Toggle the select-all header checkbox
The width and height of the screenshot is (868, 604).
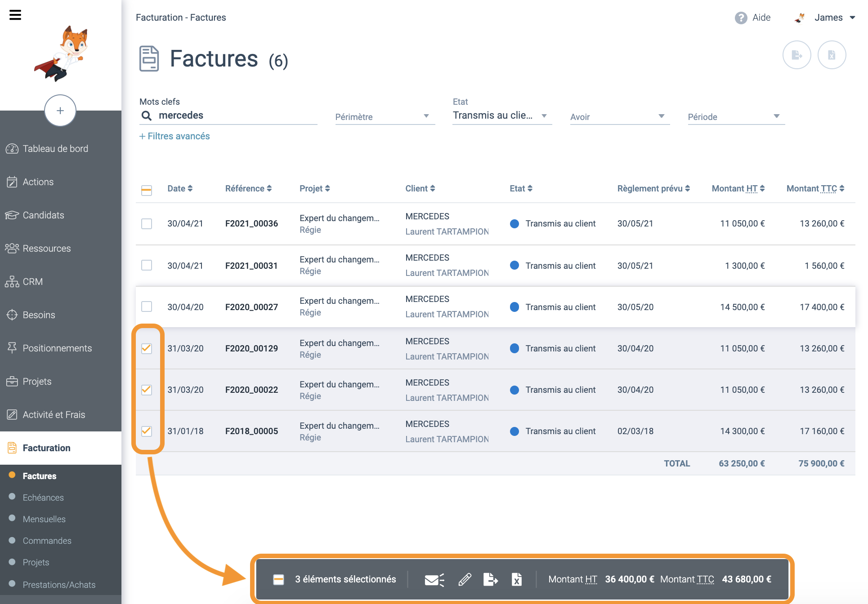(146, 190)
